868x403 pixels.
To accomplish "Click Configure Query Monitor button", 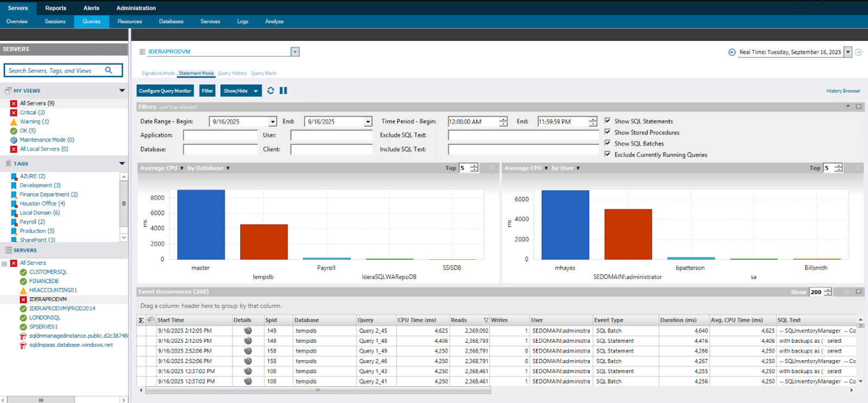I will [x=165, y=91].
